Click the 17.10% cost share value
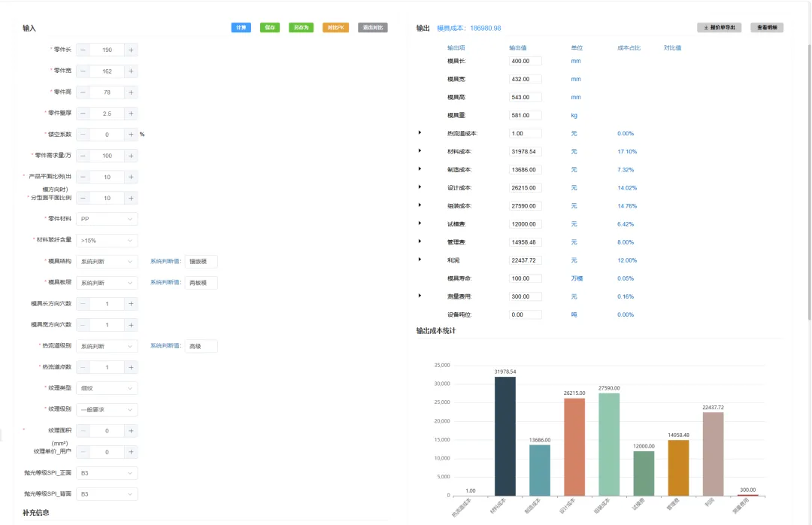This screenshot has height=525, width=812. 627,152
